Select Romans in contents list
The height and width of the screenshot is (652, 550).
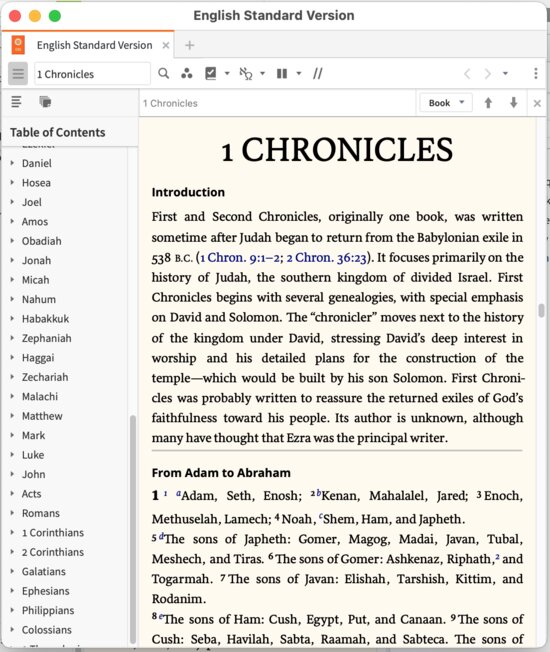click(x=41, y=514)
